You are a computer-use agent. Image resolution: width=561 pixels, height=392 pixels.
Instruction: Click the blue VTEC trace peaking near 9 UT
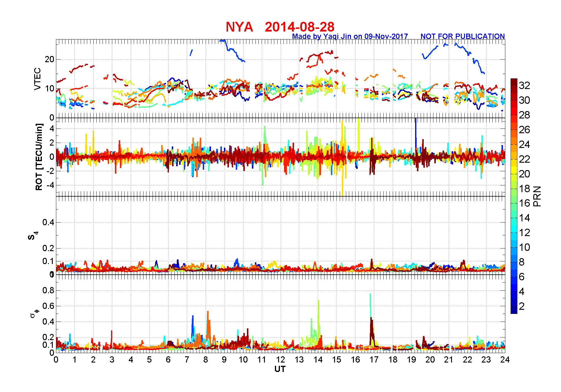point(232,50)
